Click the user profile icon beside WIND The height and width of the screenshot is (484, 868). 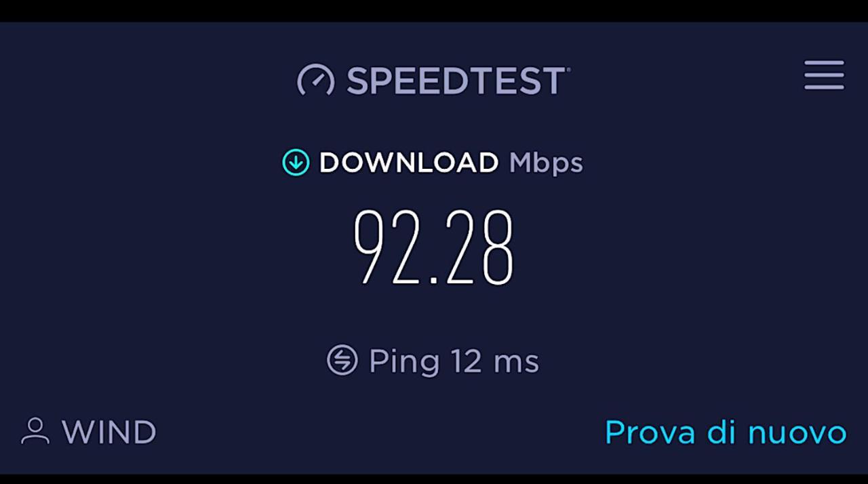(35, 431)
